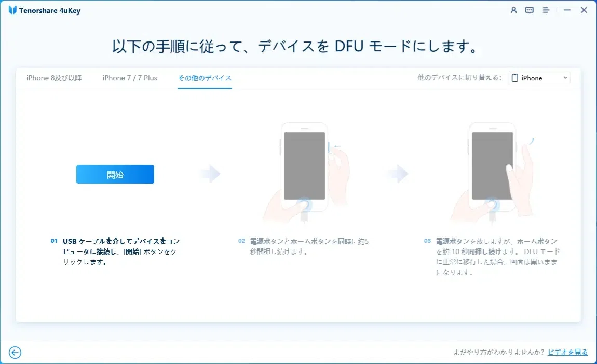Click the phone icon in device selector
Screen dimensions: 597x364
tap(515, 78)
